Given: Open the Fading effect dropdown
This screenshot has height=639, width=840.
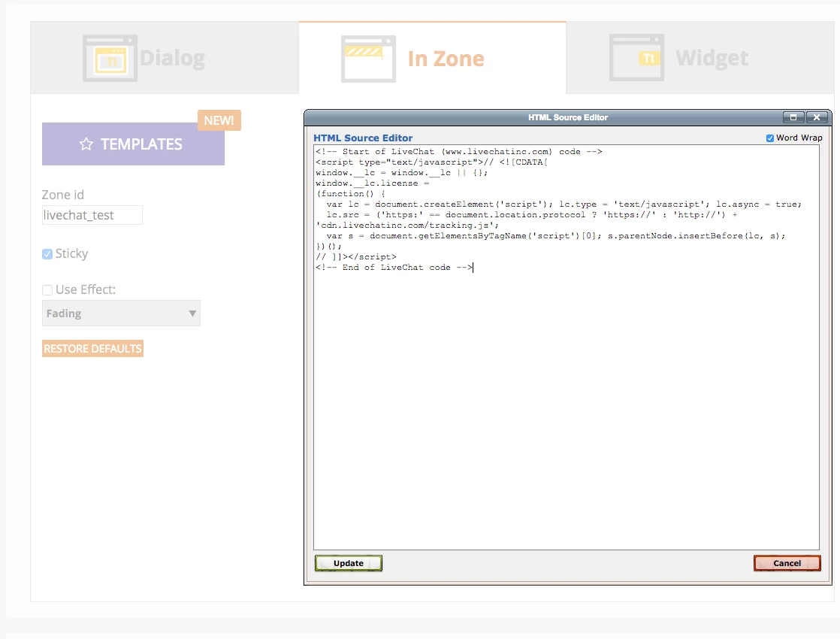Looking at the screenshot, I should pyautogui.click(x=121, y=313).
